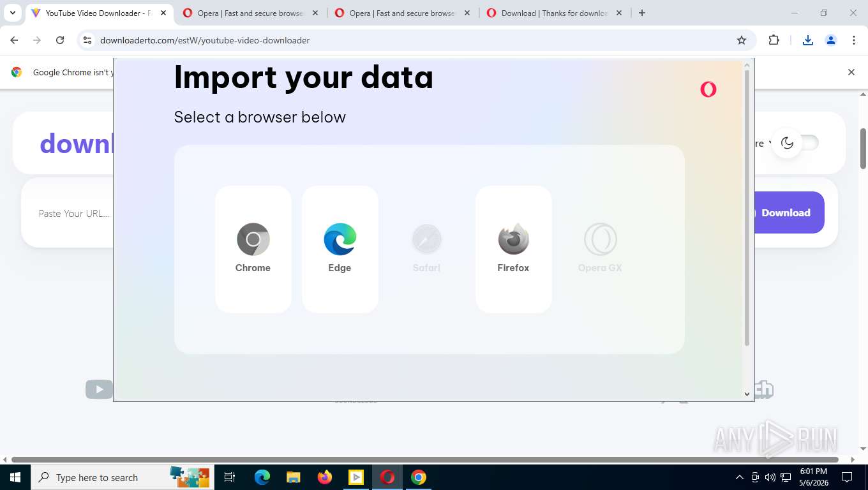Dismiss the Google Chrome isn't default infobar
This screenshot has width=868, height=490.
tap(851, 72)
